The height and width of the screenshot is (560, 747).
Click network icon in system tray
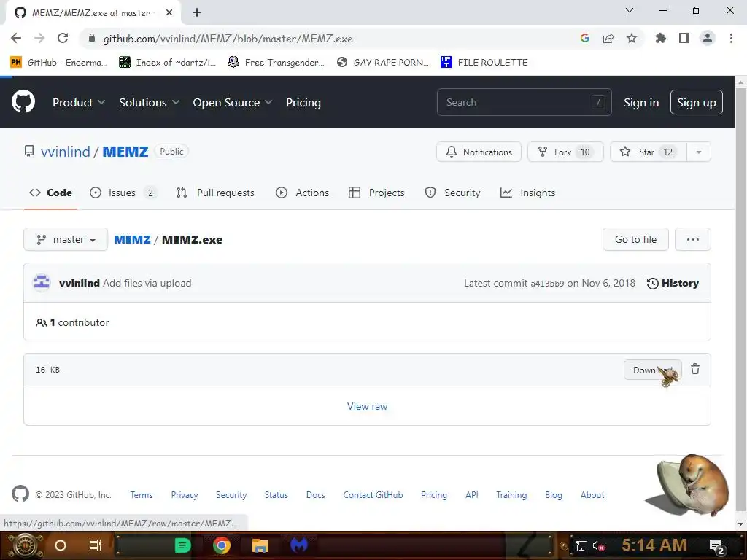click(x=581, y=545)
